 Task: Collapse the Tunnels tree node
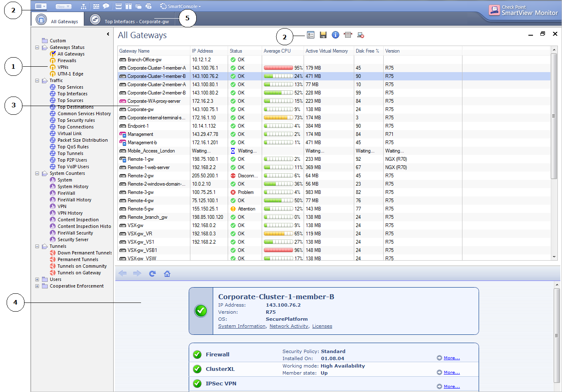pyautogui.click(x=37, y=247)
